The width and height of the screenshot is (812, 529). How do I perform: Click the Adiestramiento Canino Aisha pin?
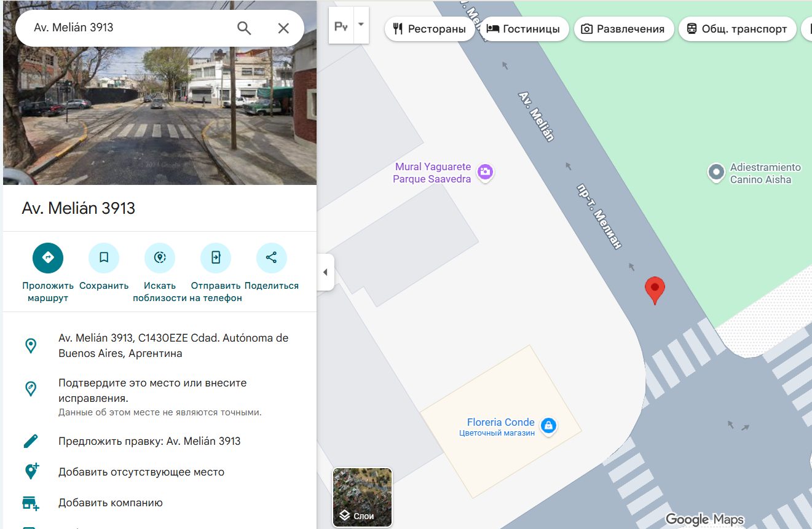(715, 173)
